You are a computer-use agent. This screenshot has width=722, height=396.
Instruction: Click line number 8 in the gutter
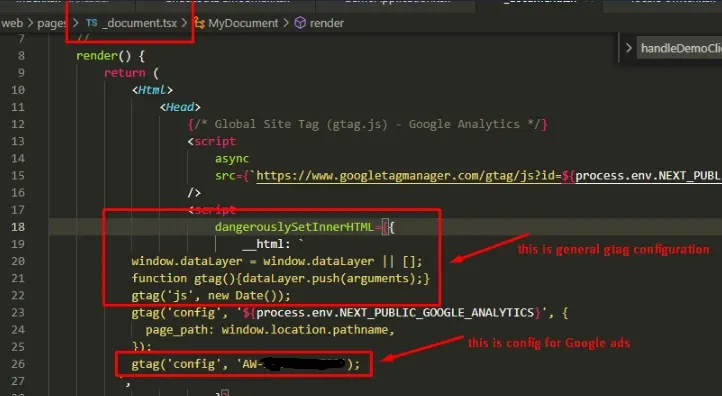click(x=22, y=56)
